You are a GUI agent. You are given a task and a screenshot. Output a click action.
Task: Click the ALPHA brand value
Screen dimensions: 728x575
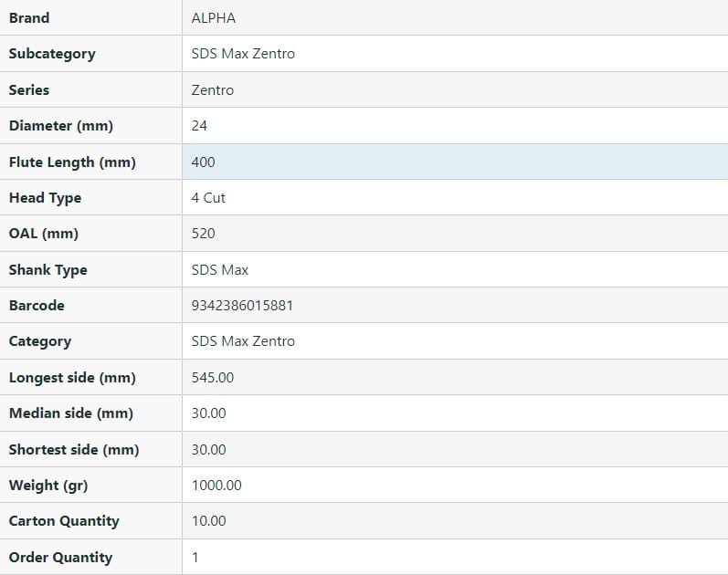213,18
